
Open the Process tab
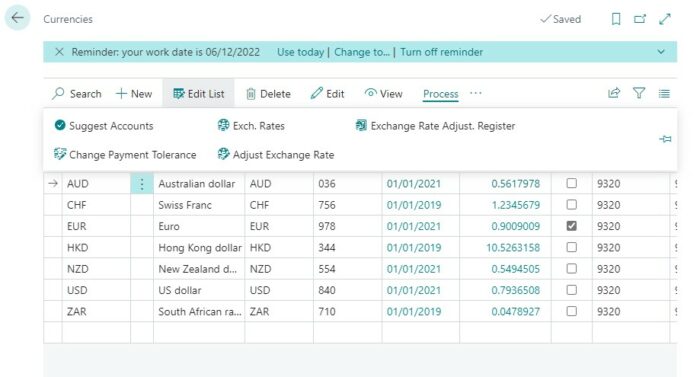[441, 94]
